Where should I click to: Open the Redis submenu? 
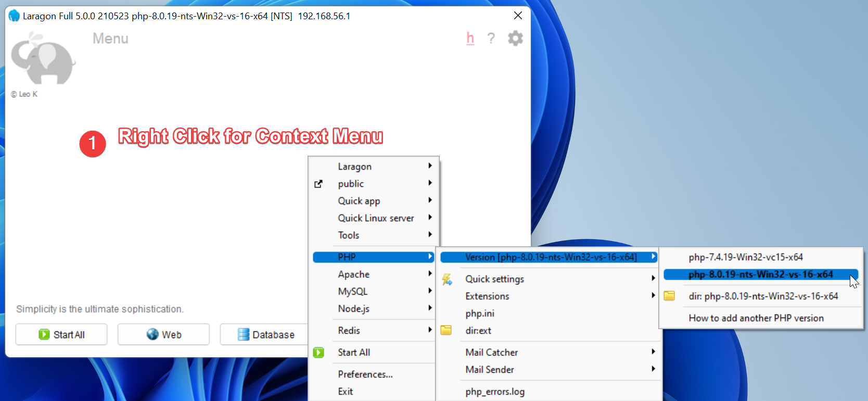tap(374, 331)
